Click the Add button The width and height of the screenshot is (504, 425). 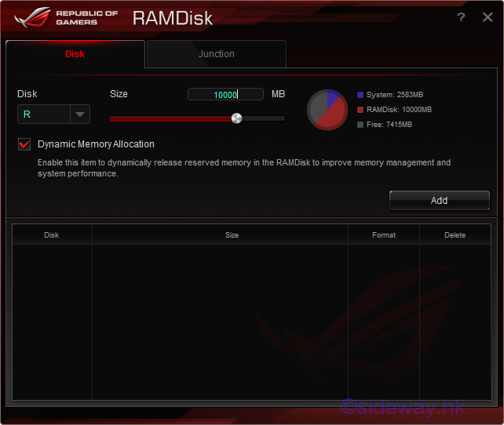coord(440,200)
